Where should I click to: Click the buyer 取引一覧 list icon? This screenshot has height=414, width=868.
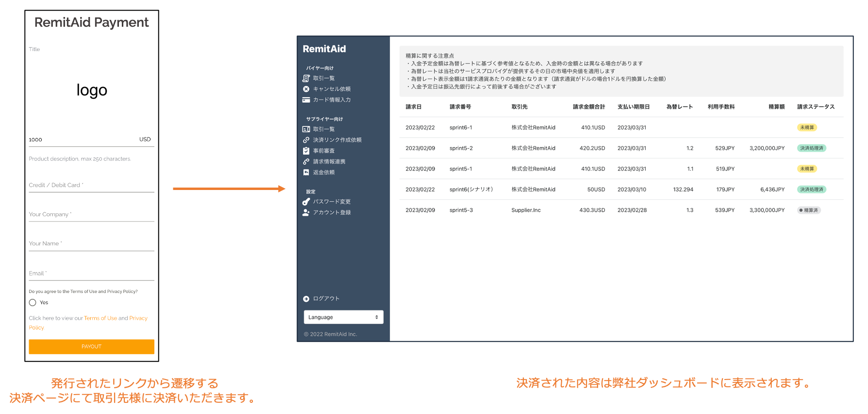(x=306, y=78)
